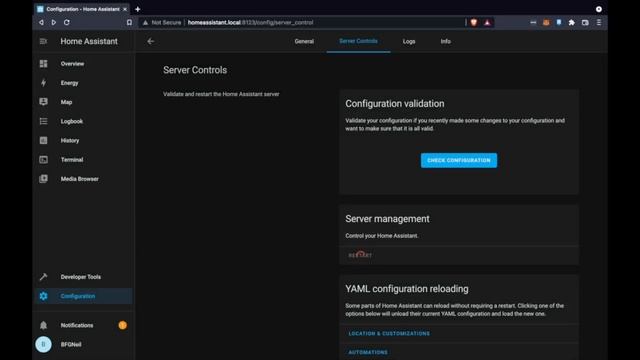
Task: Select the Configuration - Home Assistant browser tab
Action: pyautogui.click(x=82, y=9)
